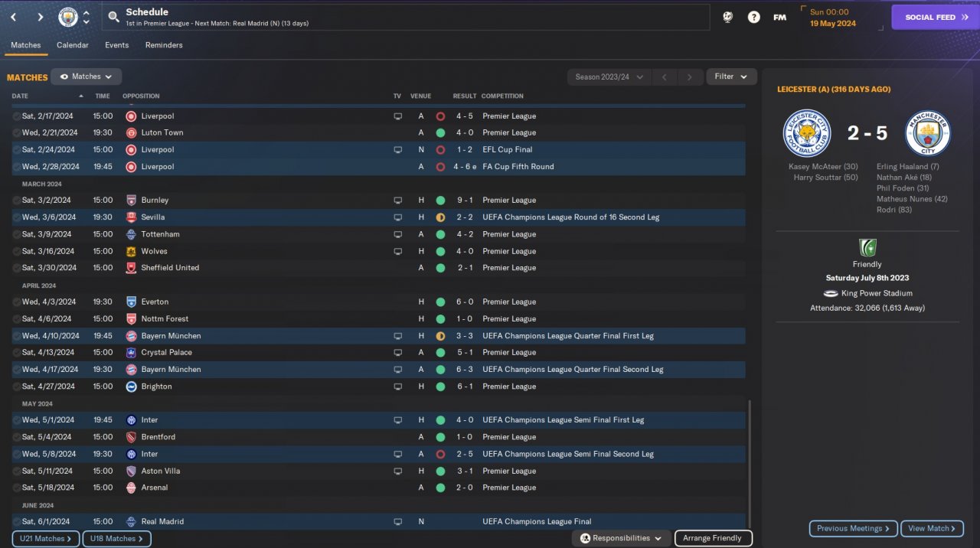Click the search magnifier icon
Viewport: 980px width, 548px height.
pos(113,17)
